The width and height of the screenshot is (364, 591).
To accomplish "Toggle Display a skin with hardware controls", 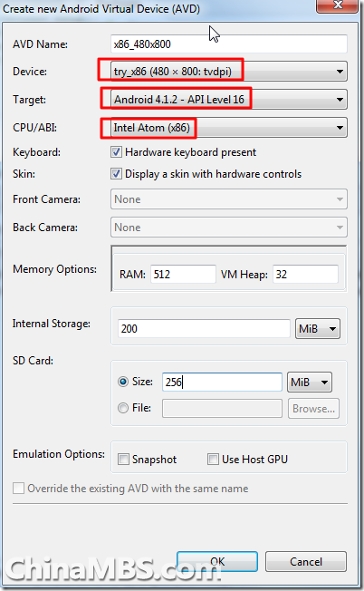I will click(116, 174).
